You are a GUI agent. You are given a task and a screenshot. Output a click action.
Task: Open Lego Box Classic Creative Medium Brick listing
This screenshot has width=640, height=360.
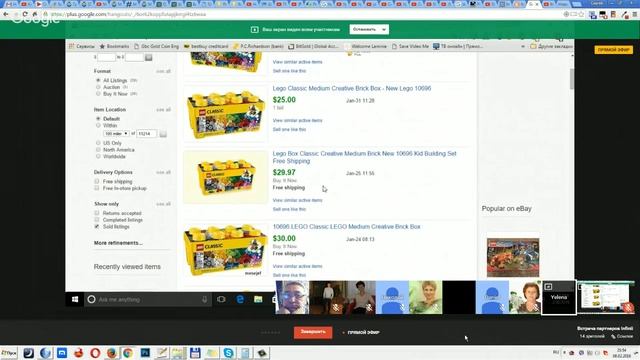364,157
